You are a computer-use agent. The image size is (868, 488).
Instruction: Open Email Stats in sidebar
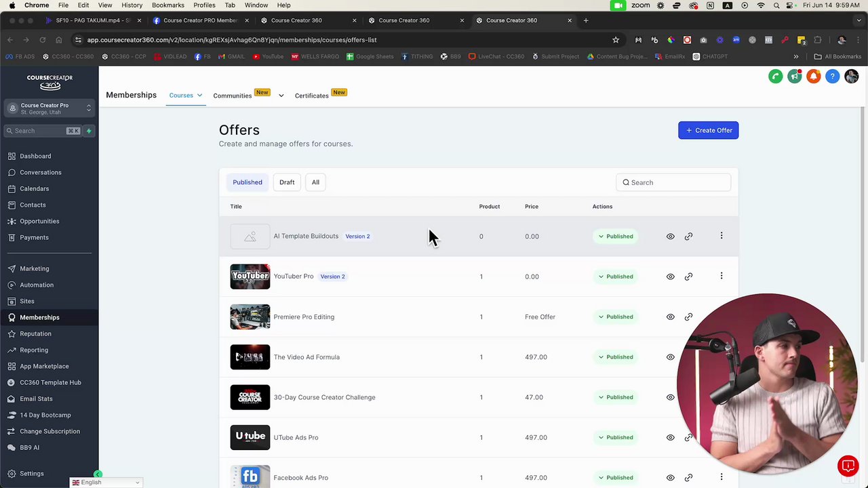pyautogui.click(x=36, y=399)
